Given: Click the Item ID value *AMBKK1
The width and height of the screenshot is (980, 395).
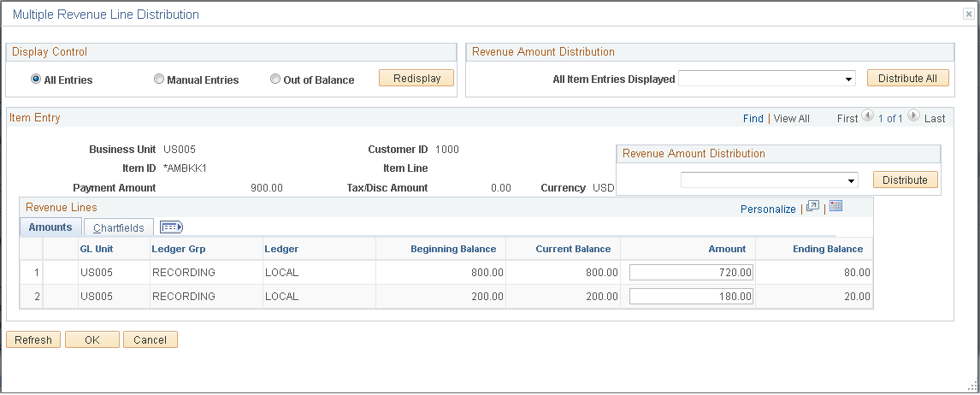Looking at the screenshot, I should click(185, 168).
